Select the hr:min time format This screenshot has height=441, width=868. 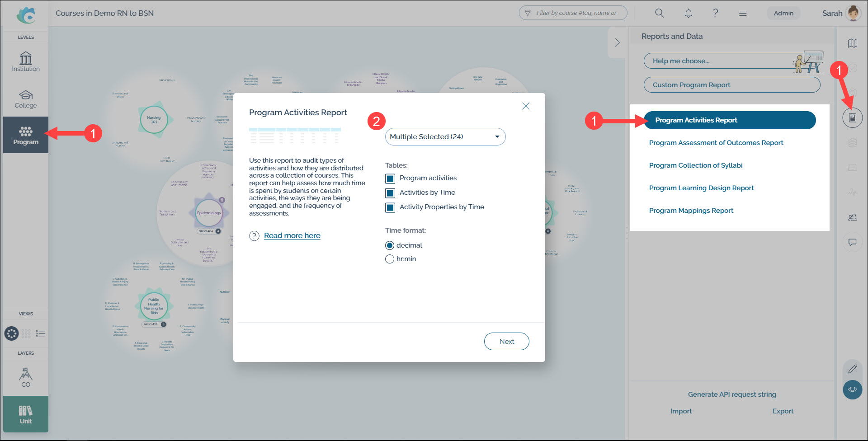(390, 259)
